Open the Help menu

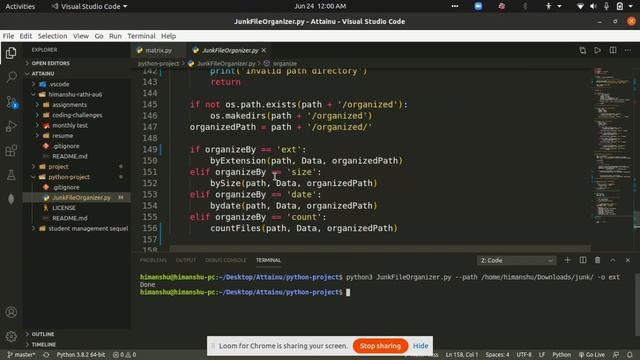(x=168, y=36)
